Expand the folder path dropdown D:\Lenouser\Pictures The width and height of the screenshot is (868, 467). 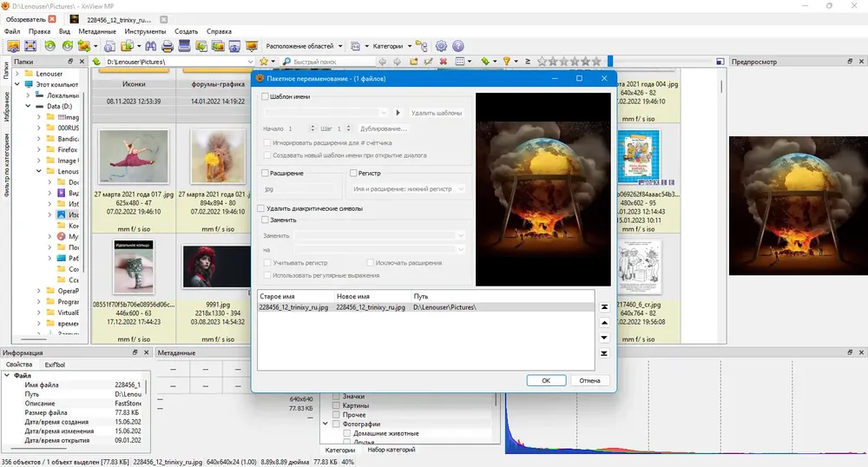point(250,62)
